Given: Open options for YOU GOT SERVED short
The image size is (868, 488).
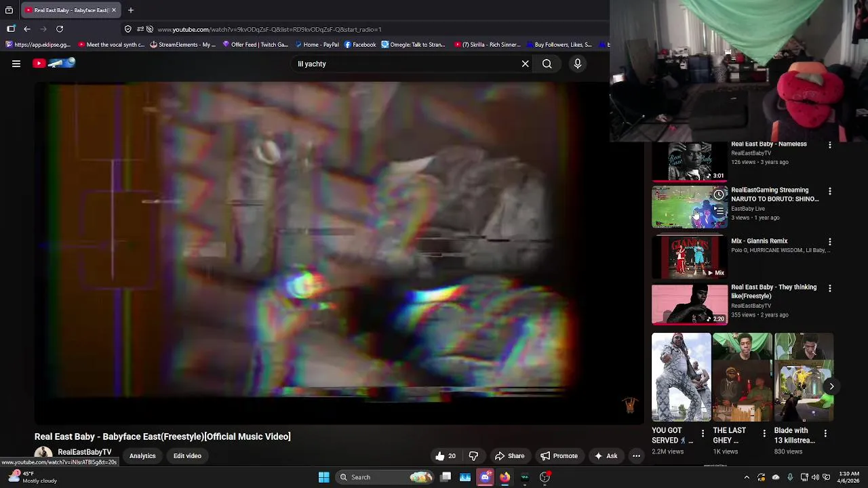Looking at the screenshot, I should [703, 434].
